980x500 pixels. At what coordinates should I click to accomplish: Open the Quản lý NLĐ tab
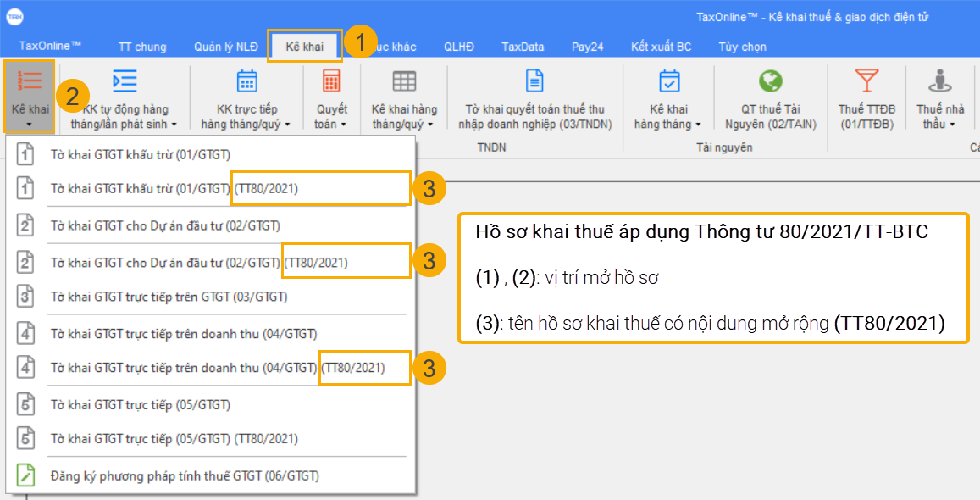pyautogui.click(x=225, y=47)
